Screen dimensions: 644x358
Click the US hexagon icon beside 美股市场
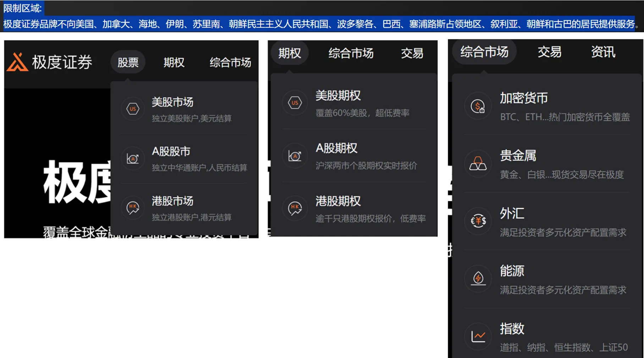coord(133,109)
